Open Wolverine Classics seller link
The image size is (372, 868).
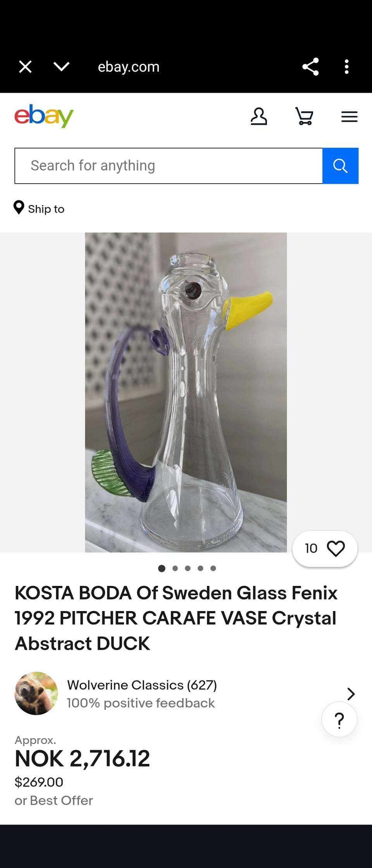pos(142,685)
